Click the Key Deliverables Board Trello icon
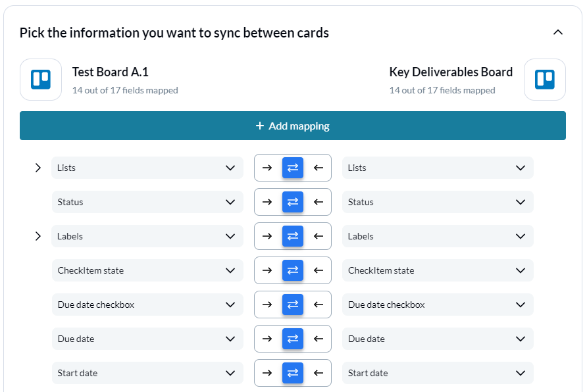The image size is (587, 392). click(545, 80)
